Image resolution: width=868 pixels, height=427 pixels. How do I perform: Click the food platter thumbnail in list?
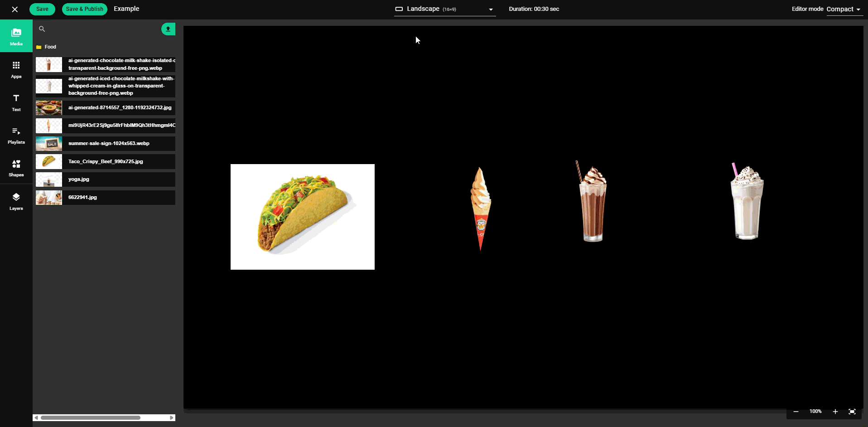tap(49, 108)
